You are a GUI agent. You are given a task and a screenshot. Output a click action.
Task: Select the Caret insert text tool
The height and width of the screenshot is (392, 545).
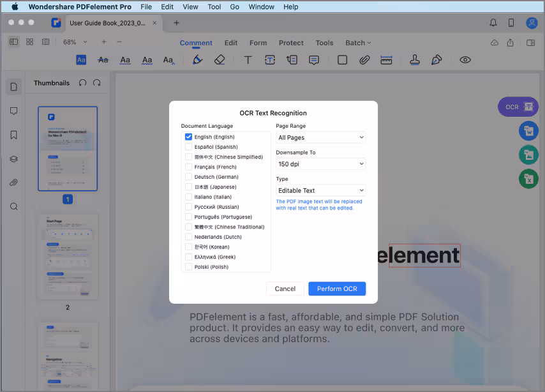169,60
